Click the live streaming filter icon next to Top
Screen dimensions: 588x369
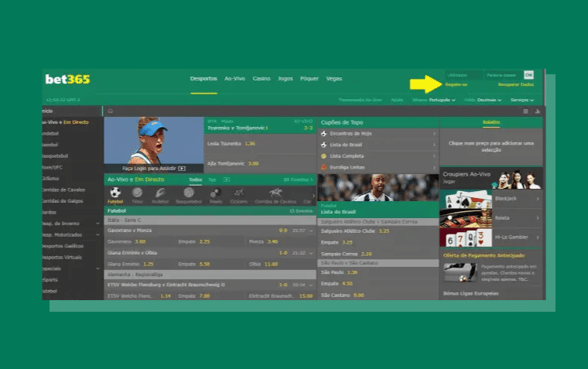(227, 179)
